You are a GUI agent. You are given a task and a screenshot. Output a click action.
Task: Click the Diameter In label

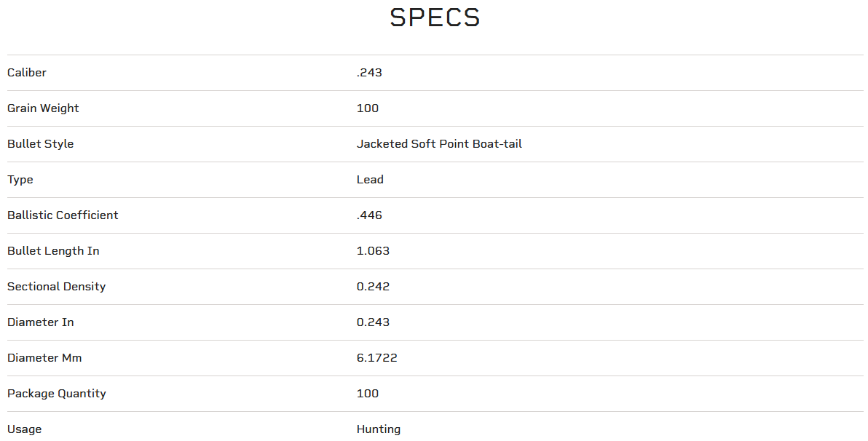[x=41, y=322]
